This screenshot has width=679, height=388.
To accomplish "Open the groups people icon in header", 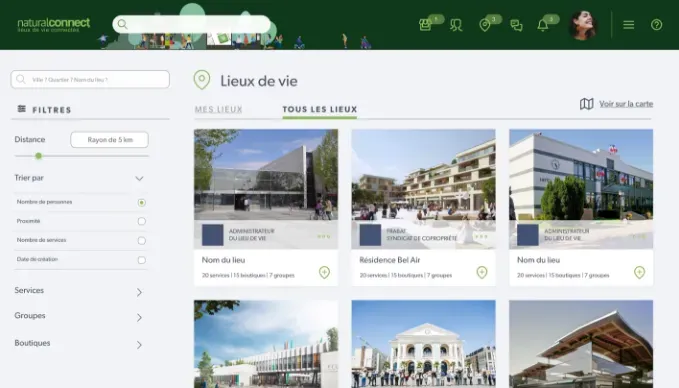I will click(x=456, y=25).
